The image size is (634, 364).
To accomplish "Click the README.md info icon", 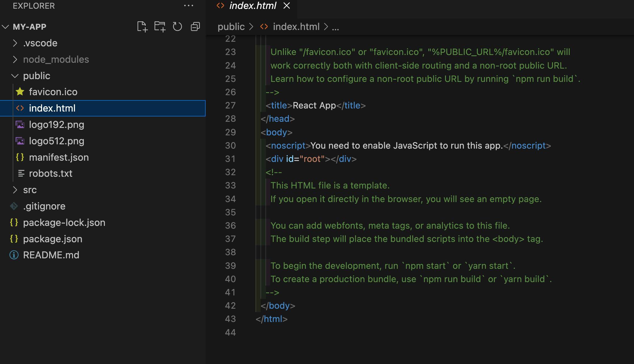I will 14,255.
